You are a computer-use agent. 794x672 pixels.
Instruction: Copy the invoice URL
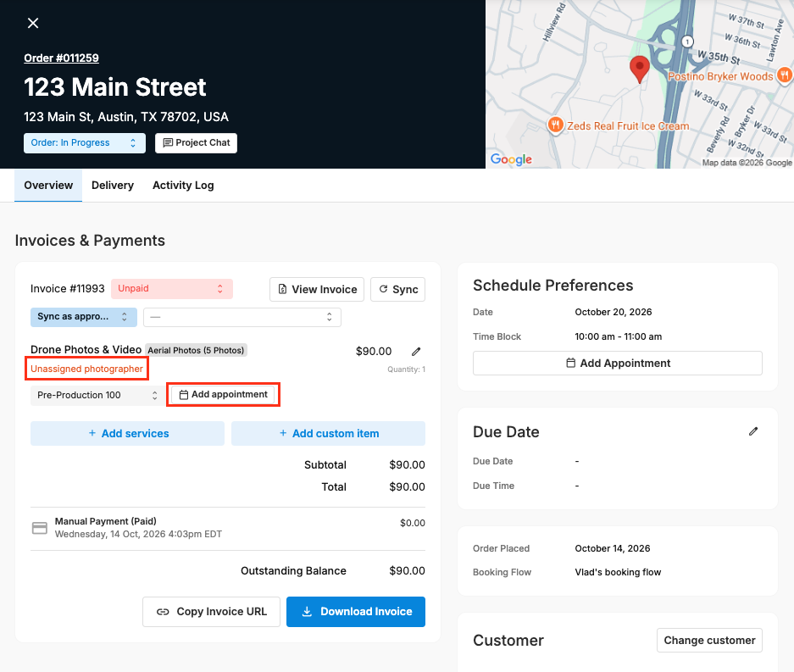click(211, 612)
